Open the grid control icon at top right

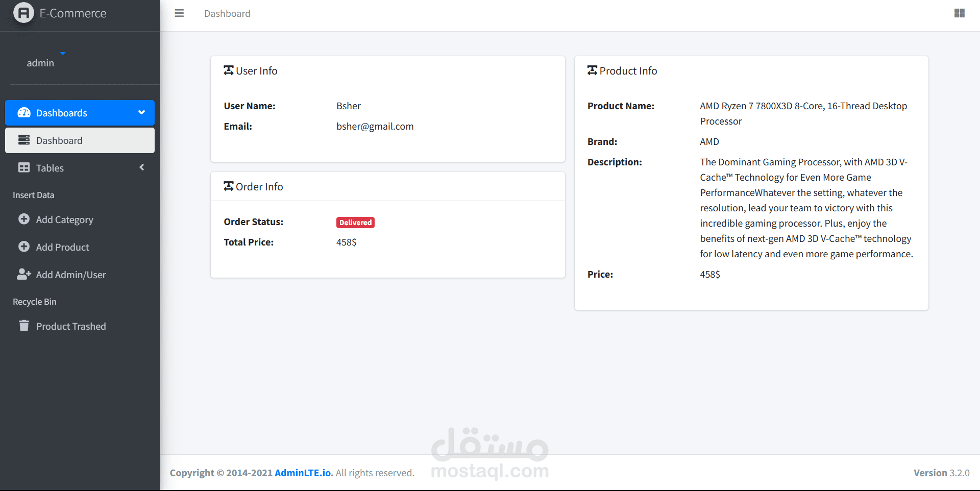pos(960,13)
